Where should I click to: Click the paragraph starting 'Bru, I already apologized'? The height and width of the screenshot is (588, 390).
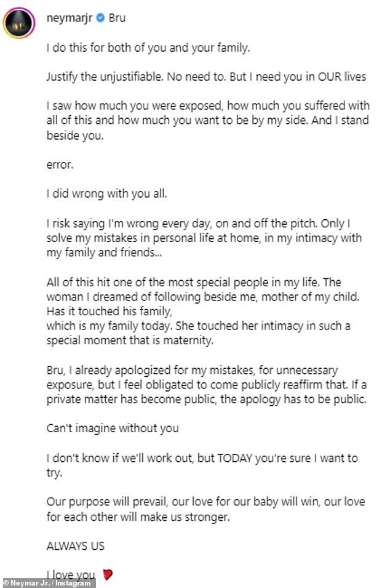207,384
